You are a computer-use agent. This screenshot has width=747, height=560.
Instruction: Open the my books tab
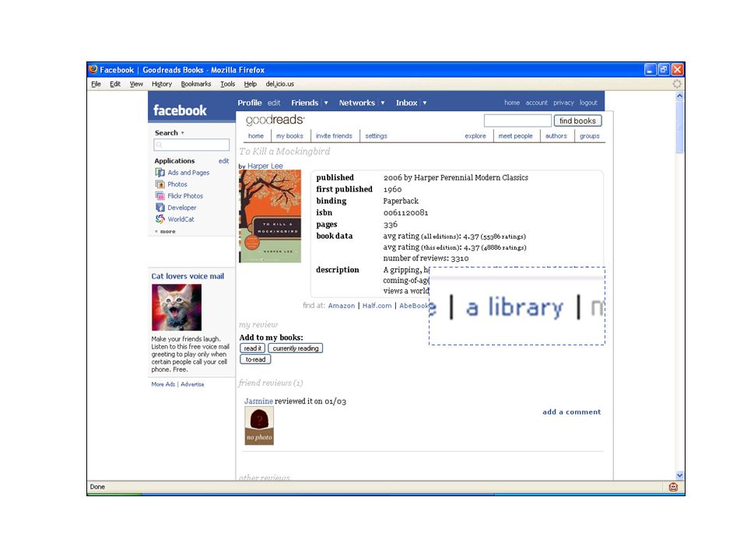pos(289,135)
